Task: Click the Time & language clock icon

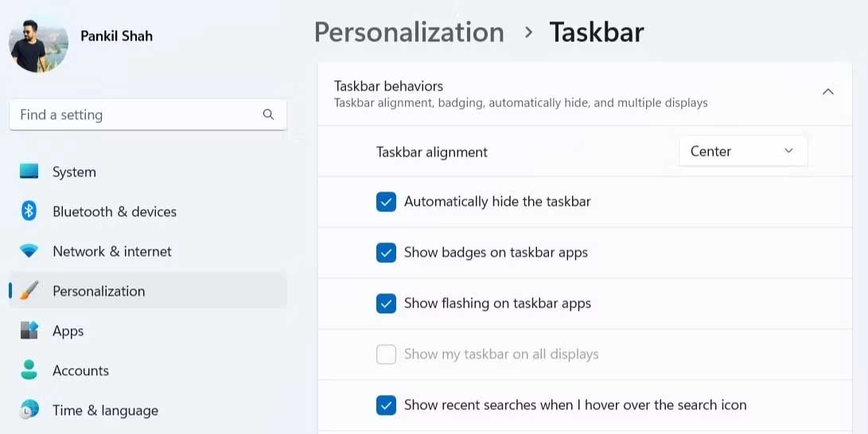Action: (x=29, y=410)
